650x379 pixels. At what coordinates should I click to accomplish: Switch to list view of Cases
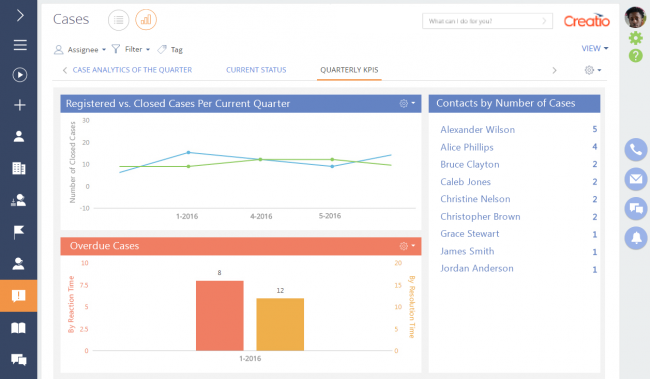119,20
